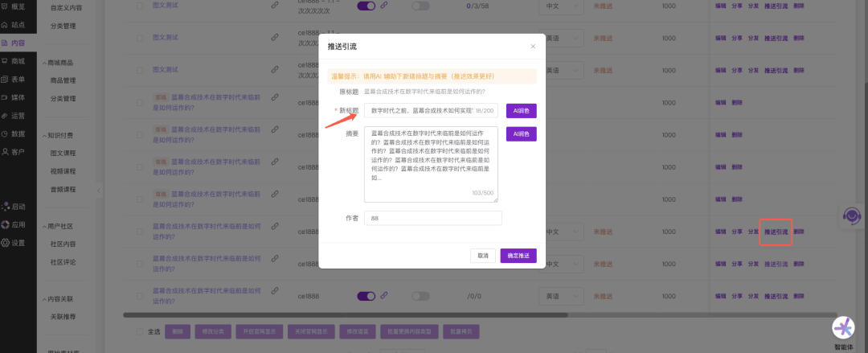Open 图文课程 in the submenu
This screenshot has height=353, width=868.
[63, 153]
